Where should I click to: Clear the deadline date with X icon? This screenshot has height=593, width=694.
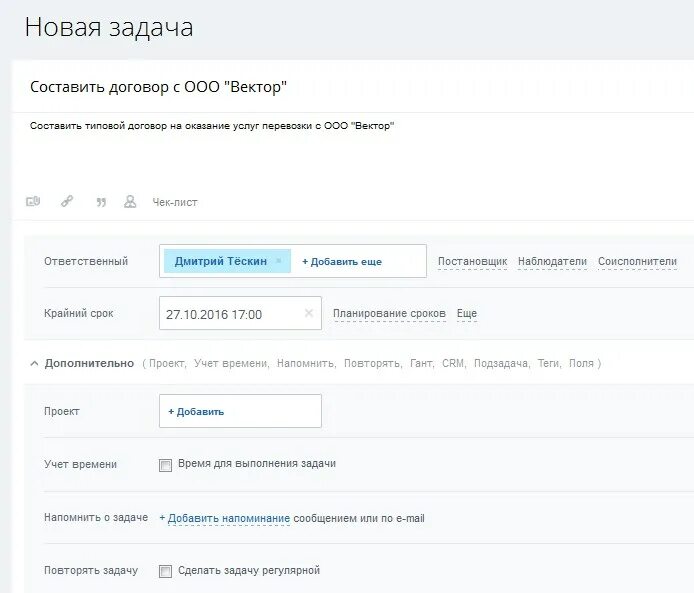[x=309, y=313]
